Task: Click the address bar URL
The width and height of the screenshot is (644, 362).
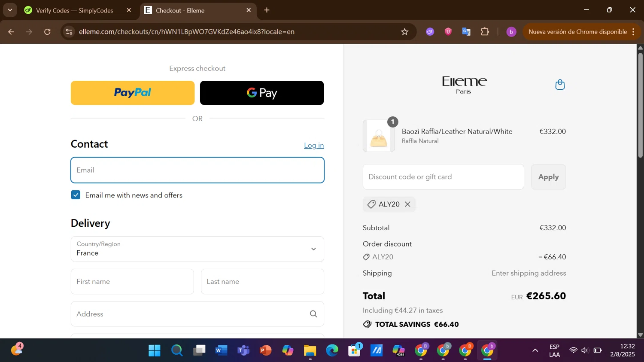Action: [x=187, y=32]
